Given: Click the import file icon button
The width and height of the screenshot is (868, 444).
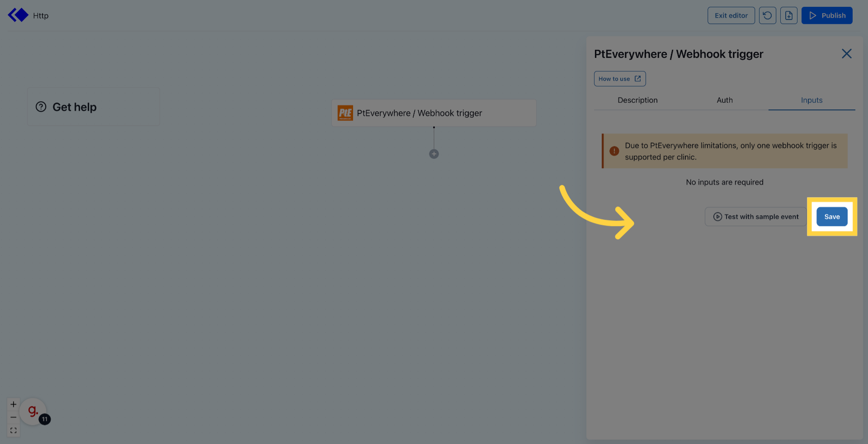Looking at the screenshot, I should [x=789, y=15].
